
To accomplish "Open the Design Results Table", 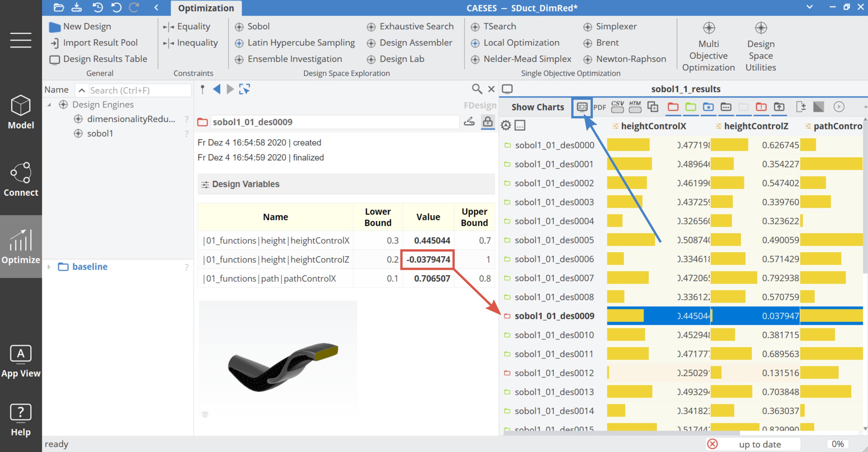I will pyautogui.click(x=98, y=59).
